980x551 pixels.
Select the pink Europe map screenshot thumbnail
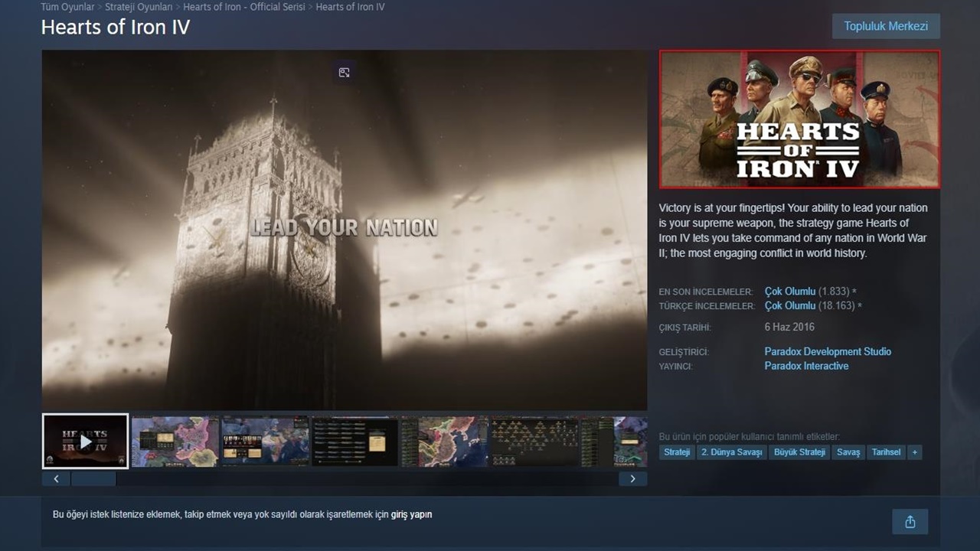coord(175,442)
